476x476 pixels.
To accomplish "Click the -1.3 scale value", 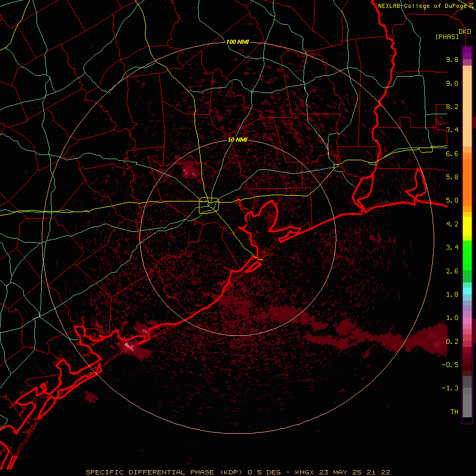I will click(450, 388).
